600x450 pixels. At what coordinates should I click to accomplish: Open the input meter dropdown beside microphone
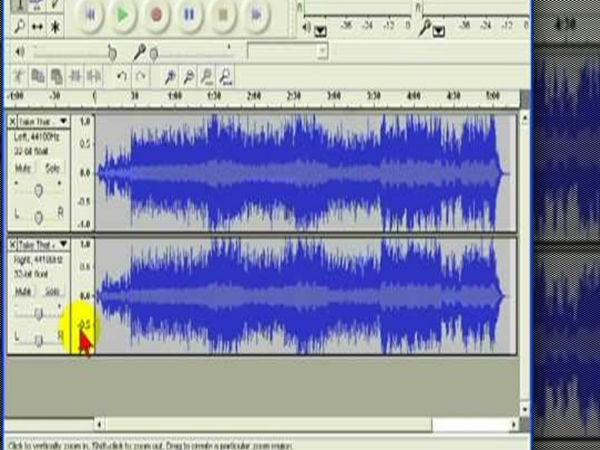pos(438,31)
